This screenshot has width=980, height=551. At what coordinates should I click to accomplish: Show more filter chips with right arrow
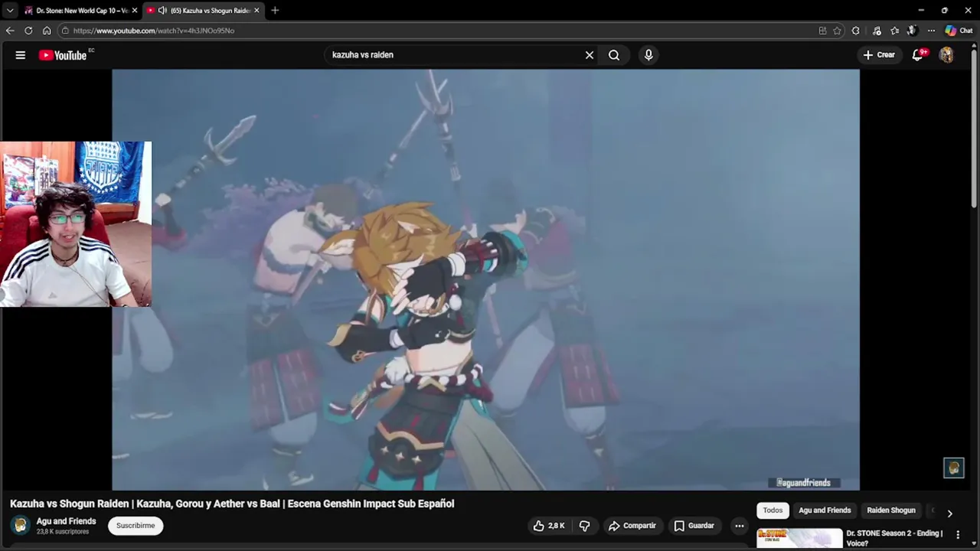[x=949, y=514]
